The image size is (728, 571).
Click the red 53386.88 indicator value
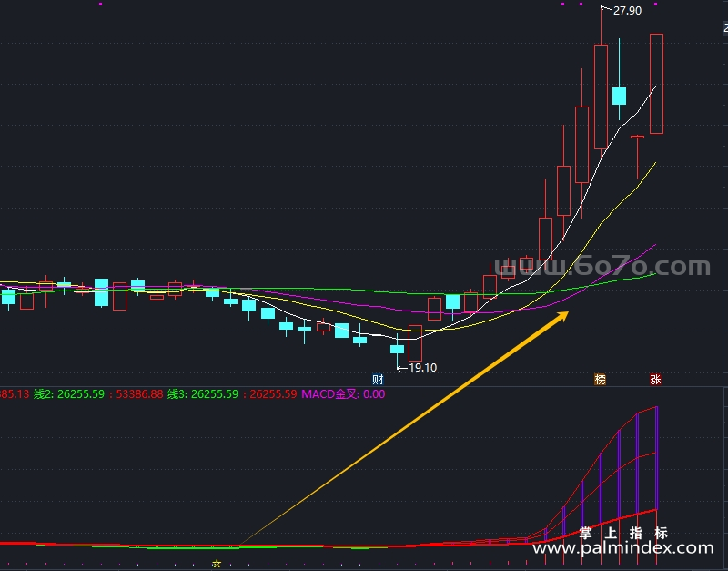click(139, 394)
